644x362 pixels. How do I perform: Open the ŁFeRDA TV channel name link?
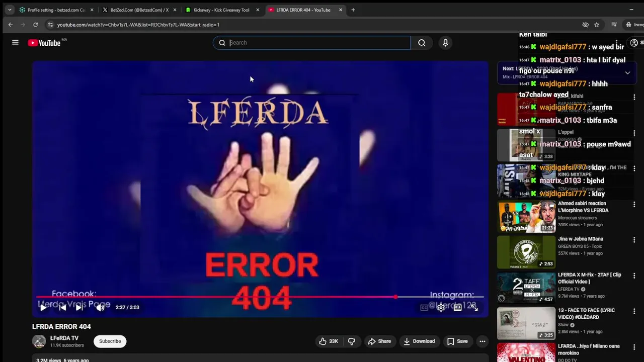(x=64, y=338)
